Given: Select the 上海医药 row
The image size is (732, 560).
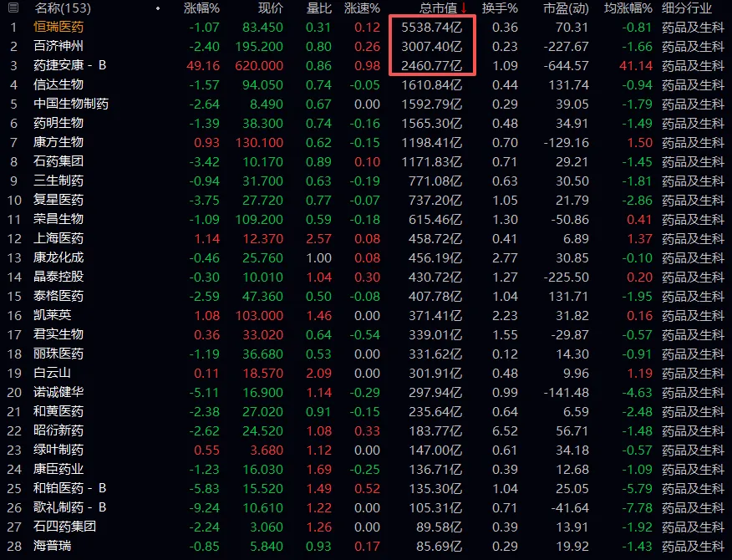Looking at the screenshot, I should click(58, 238).
